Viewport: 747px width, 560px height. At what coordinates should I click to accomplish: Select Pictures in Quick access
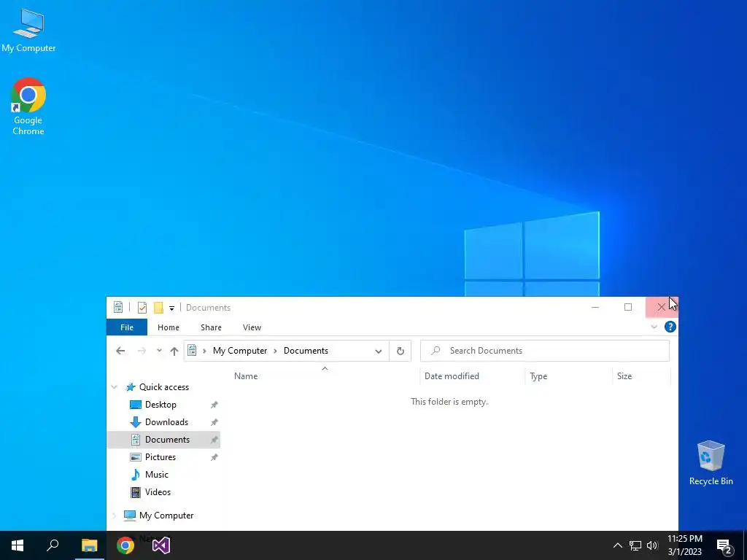(160, 457)
